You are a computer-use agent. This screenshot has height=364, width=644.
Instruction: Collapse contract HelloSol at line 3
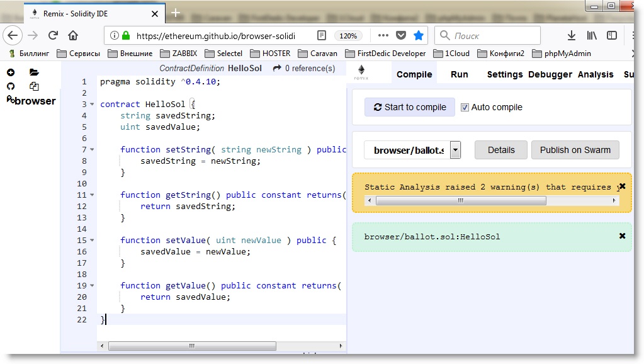coord(92,105)
